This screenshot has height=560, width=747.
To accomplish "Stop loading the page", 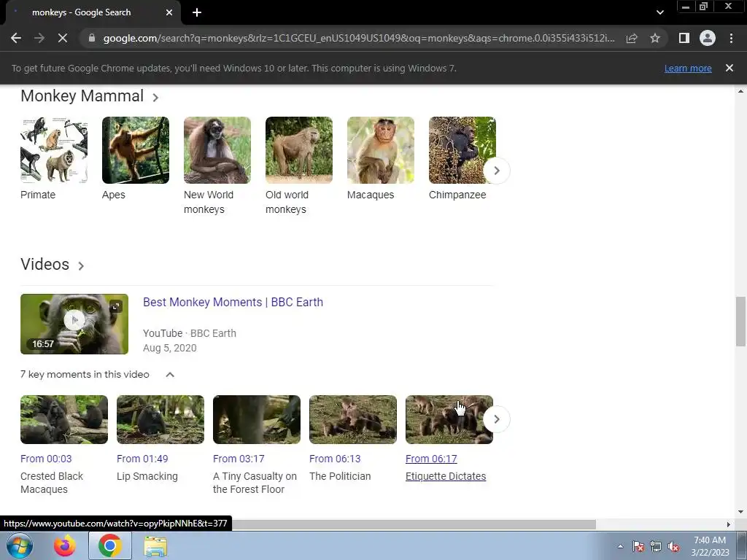I will pyautogui.click(x=63, y=38).
